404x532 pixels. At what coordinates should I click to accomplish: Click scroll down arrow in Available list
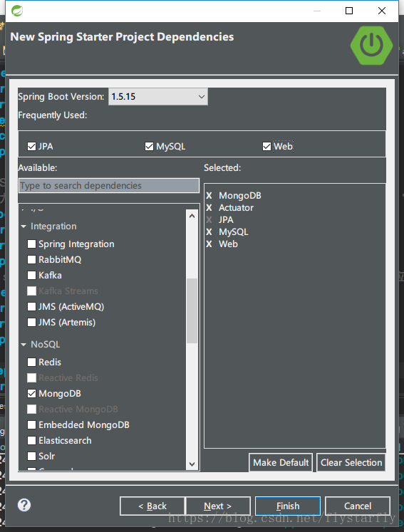[x=192, y=464]
